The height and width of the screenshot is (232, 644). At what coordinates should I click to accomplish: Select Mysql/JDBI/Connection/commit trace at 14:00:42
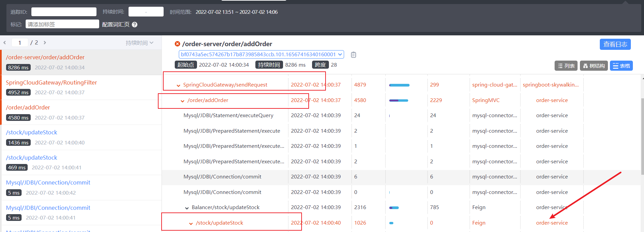click(82, 188)
